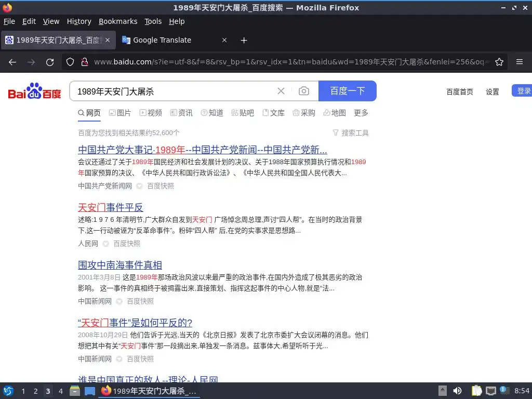Switch to the 贴吧 tab
The image size is (532, 399).
point(243,113)
